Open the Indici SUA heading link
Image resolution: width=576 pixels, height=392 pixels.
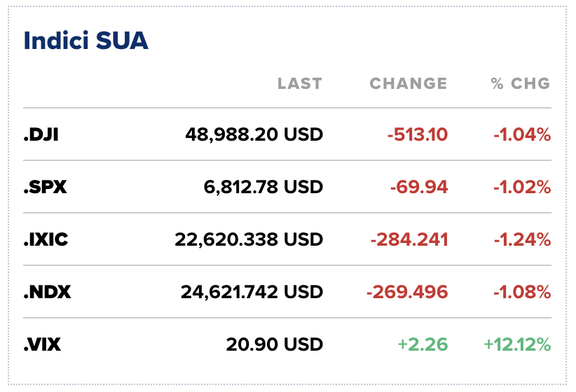coord(86,40)
